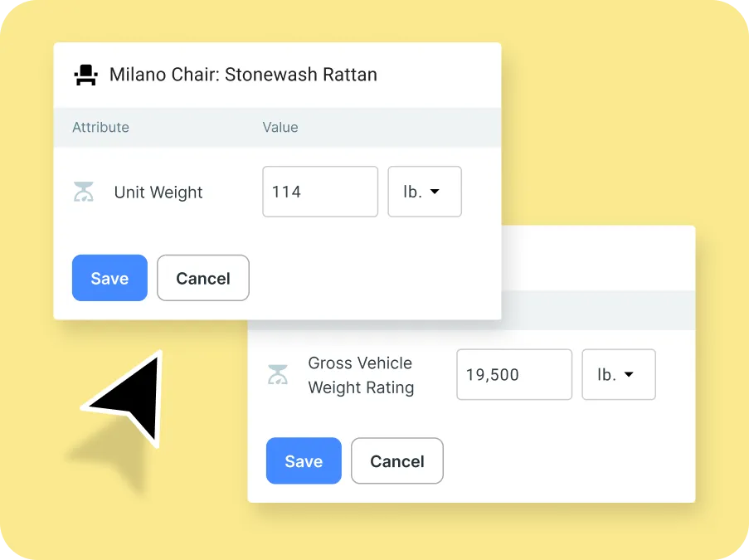Click the gray header band of rear dialog
The image size is (749, 560).
[597, 309]
